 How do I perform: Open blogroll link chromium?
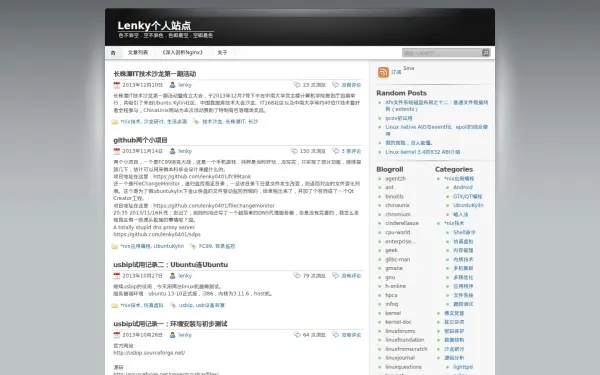tap(398, 214)
